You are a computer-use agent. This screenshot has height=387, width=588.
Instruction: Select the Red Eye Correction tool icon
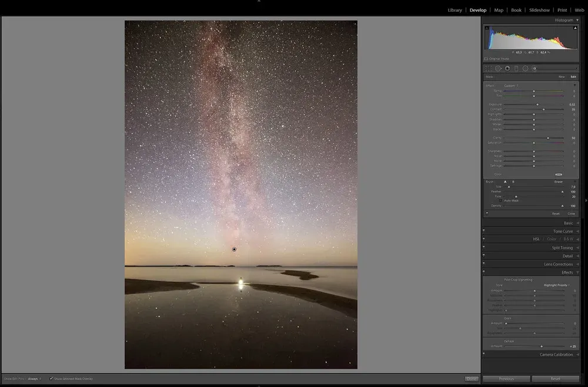[x=507, y=69]
